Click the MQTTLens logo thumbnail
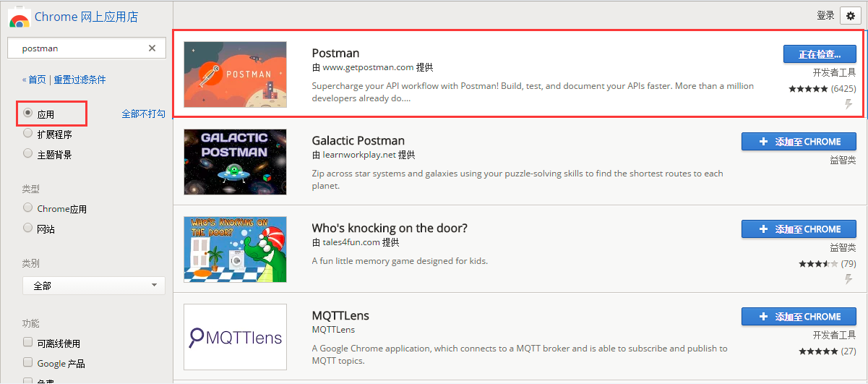 pyautogui.click(x=235, y=337)
